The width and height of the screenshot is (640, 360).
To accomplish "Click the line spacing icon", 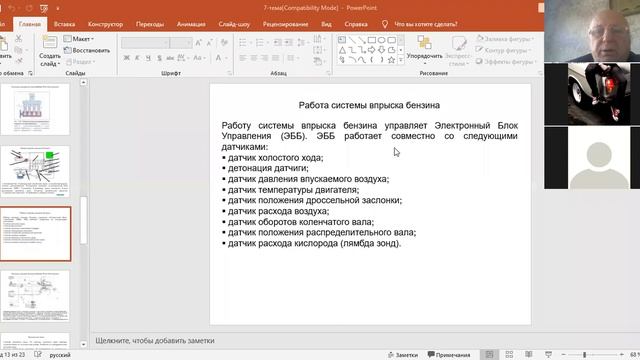I will click(302, 42).
